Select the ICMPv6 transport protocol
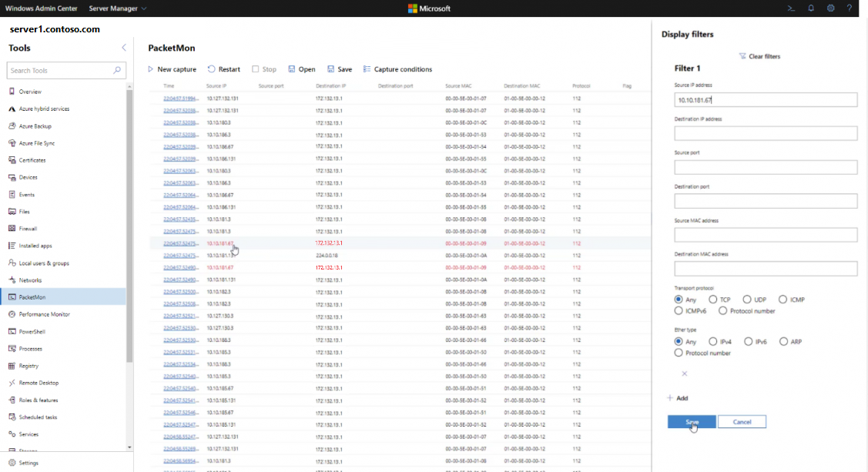The height and width of the screenshot is (472, 868). click(679, 311)
